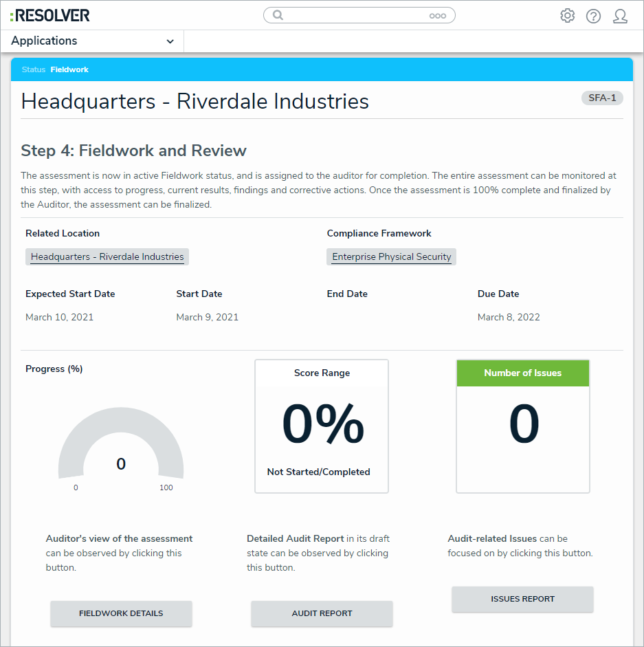This screenshot has height=647, width=644.
Task: Click the search magnifier icon
Action: coord(278,15)
